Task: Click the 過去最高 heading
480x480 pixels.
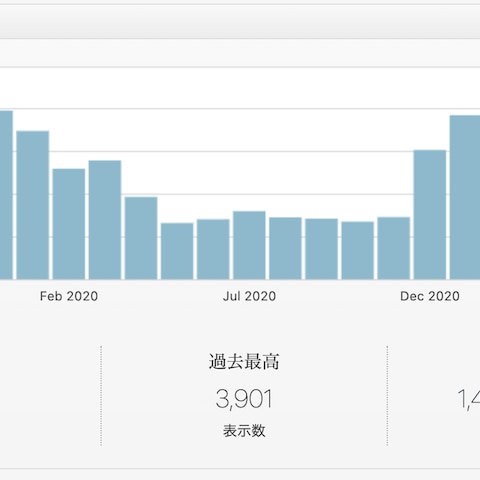Action: (244, 362)
